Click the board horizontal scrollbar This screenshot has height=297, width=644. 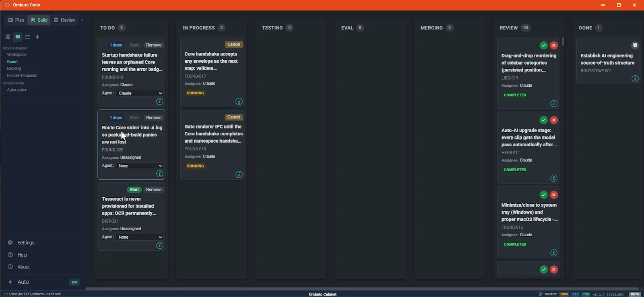362,289
